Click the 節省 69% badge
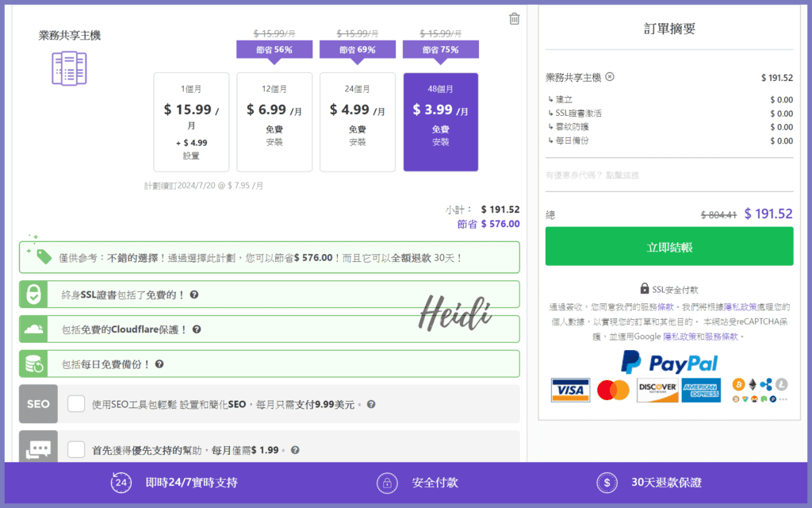Viewport: 812px width, 508px height. (358, 50)
